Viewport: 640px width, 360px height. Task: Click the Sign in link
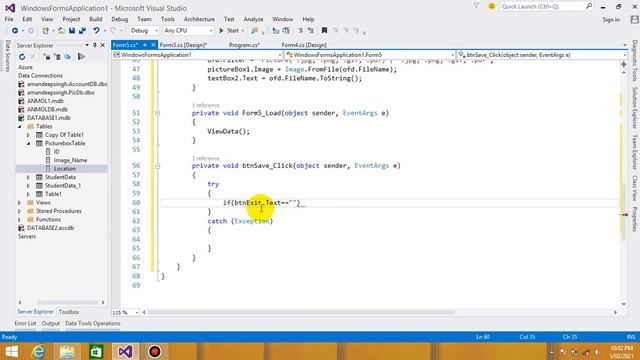(611, 20)
